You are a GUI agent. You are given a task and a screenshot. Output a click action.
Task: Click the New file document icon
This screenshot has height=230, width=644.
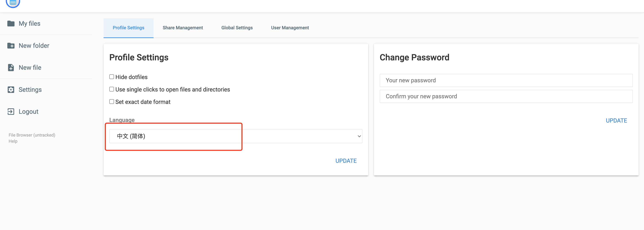[x=11, y=67]
